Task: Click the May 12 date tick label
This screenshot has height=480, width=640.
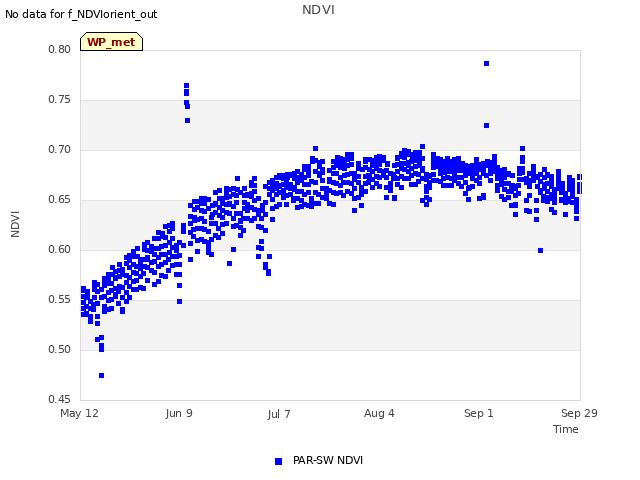Action: [x=79, y=413]
